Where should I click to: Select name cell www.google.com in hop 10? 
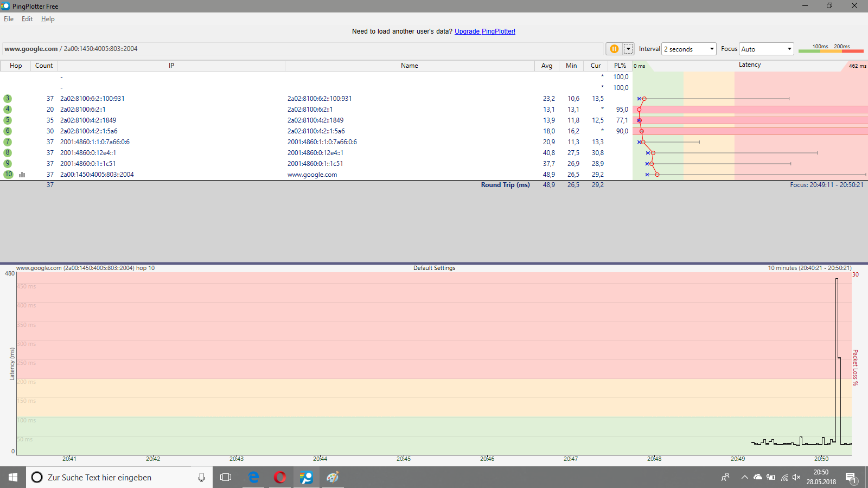(312, 175)
